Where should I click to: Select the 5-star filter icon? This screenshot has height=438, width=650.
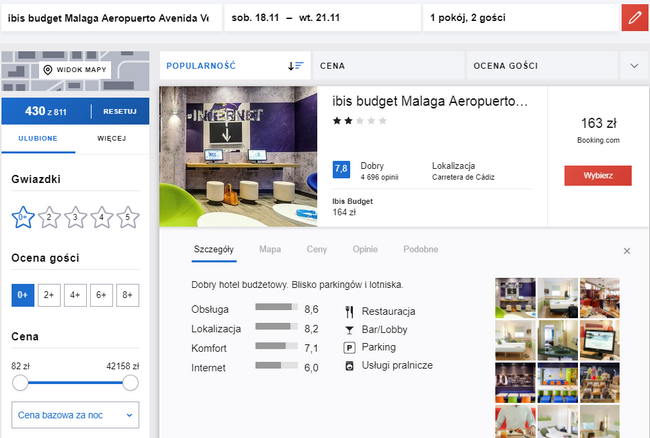point(126,216)
